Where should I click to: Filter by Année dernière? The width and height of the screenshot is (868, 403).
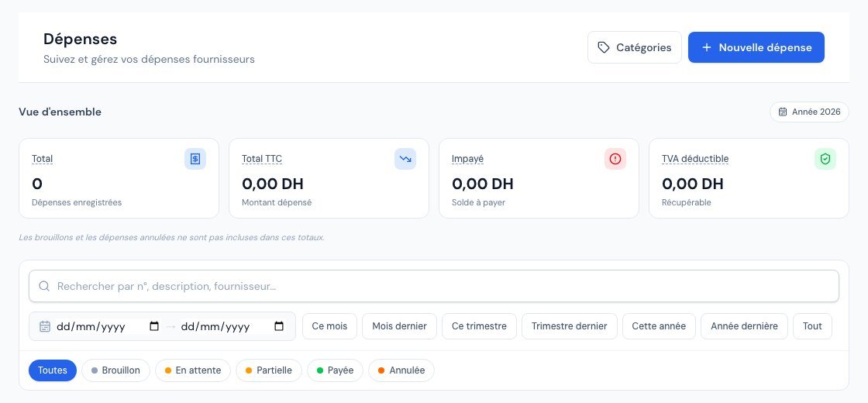pos(745,326)
